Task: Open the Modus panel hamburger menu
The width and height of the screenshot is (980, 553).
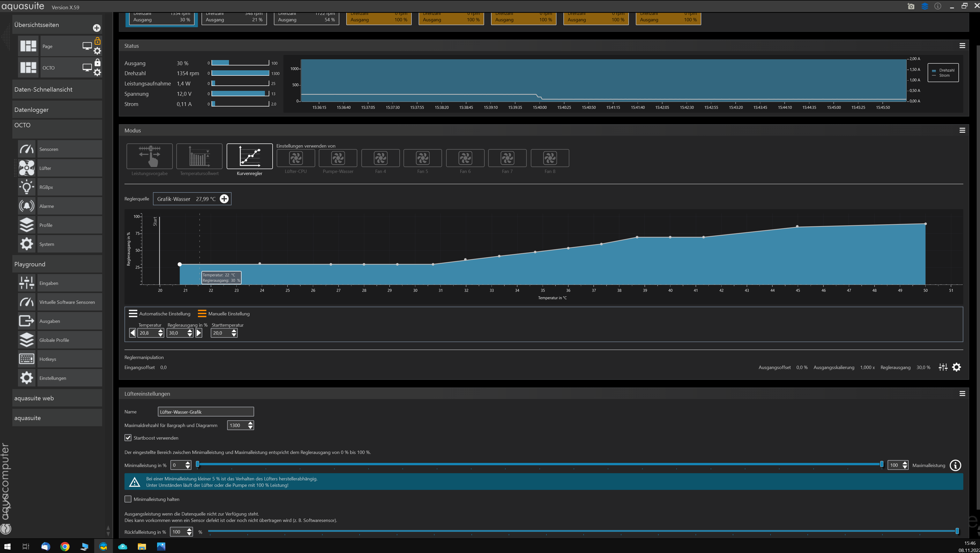Action: 962,130
